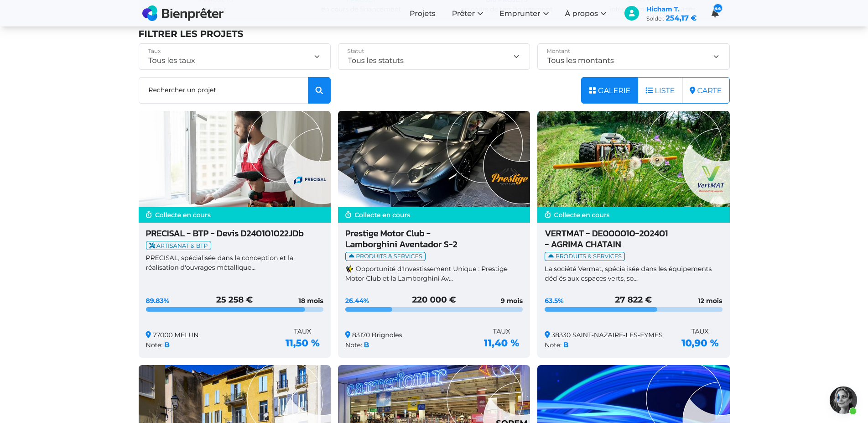
Task: Switch to LISTE view
Action: pos(660,90)
